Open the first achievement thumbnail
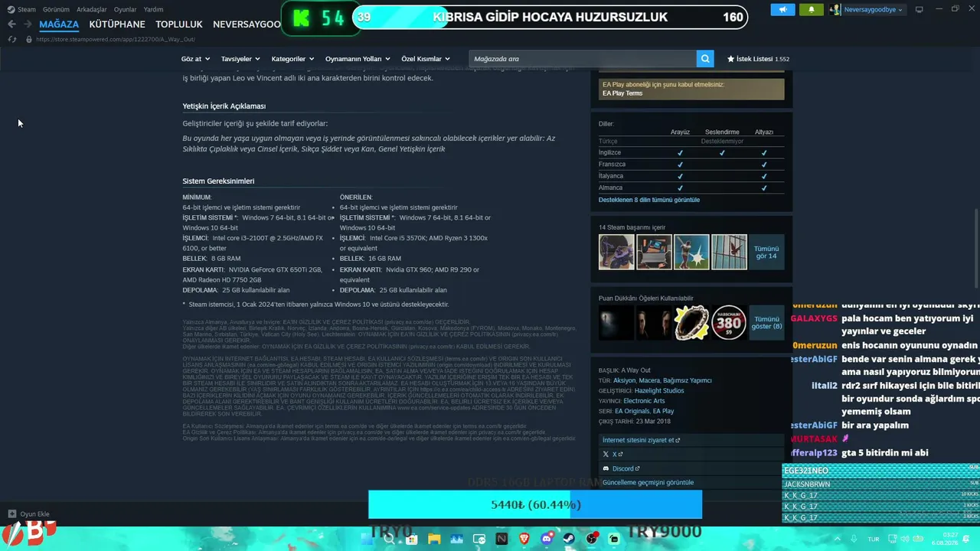 616,252
